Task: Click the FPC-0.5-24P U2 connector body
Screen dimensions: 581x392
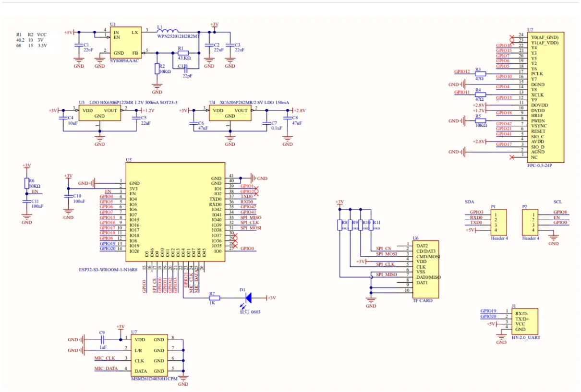Action: (545, 96)
